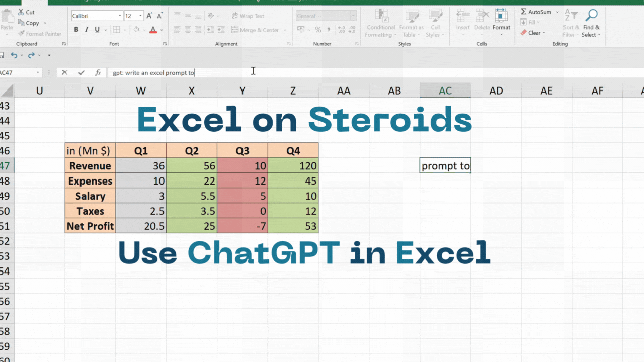The image size is (644, 362).
Task: Increase the cell indent
Action: click(222, 30)
